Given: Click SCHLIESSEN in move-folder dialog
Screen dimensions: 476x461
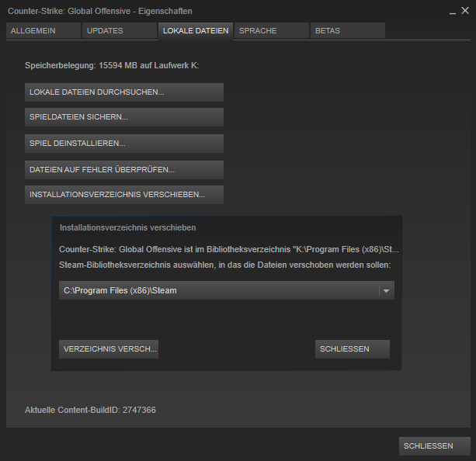Looking at the screenshot, I should [352, 349].
